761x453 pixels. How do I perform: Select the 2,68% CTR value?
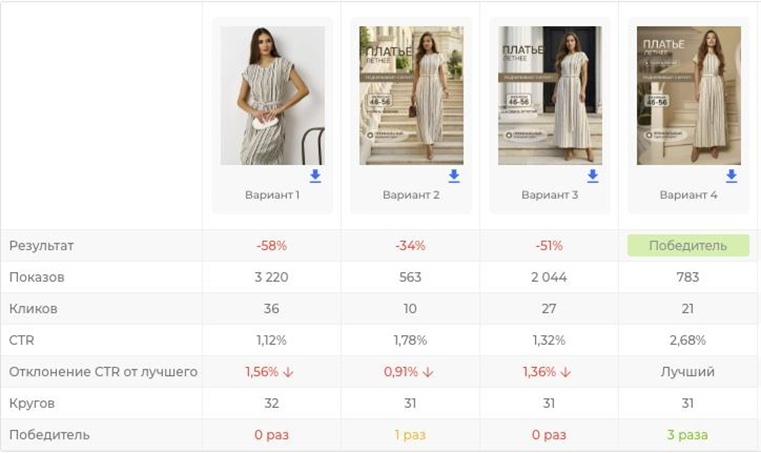tap(688, 340)
